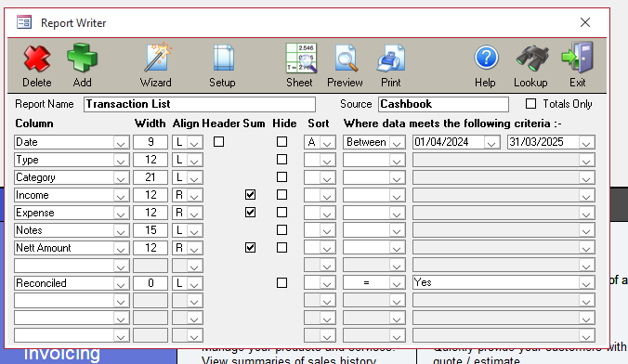Close the Report Writer window
Image resolution: width=628 pixels, height=364 pixels.
(585, 22)
